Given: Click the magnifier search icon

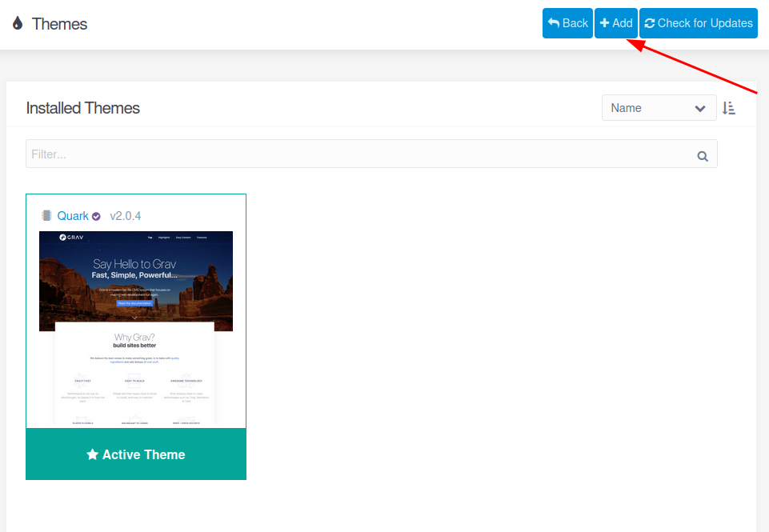Looking at the screenshot, I should 703,156.
